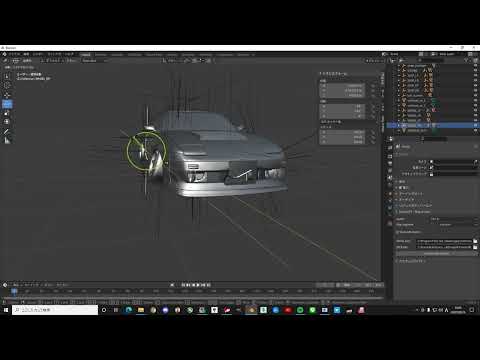
Task: Click the timeline play button
Action: [x=198, y=285]
